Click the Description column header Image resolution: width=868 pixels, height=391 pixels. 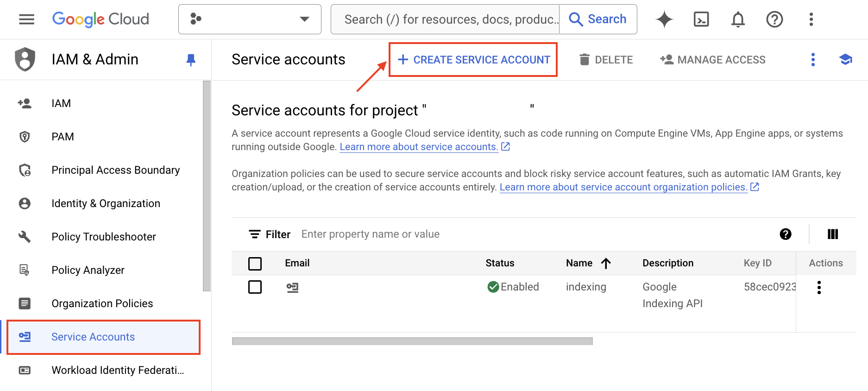[x=668, y=263]
